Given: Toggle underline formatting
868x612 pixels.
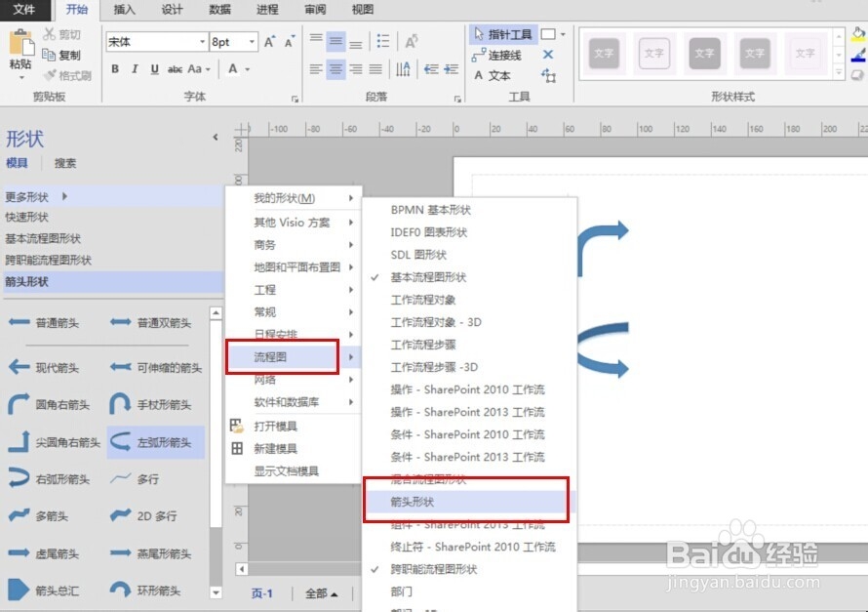Looking at the screenshot, I should point(154,69).
